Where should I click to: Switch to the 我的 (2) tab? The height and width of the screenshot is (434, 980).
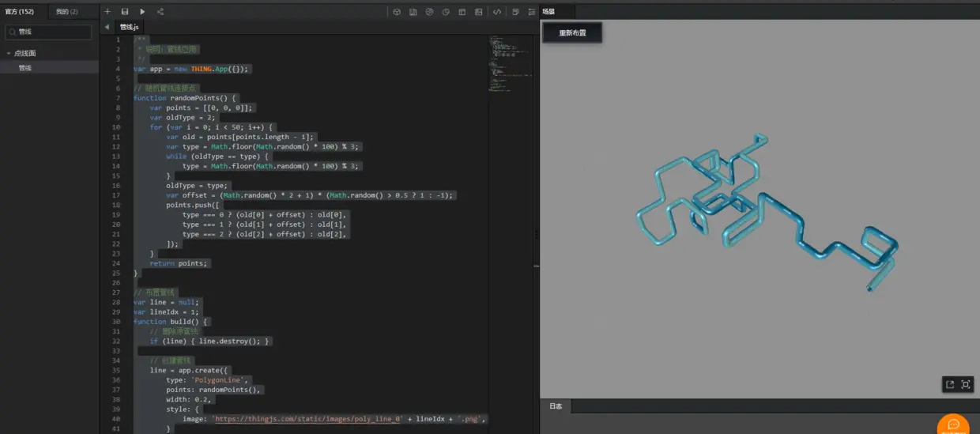coord(67,12)
